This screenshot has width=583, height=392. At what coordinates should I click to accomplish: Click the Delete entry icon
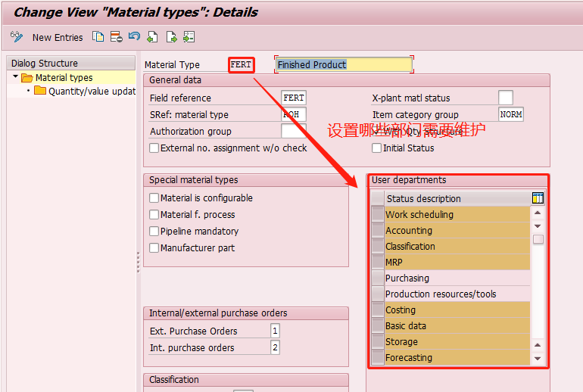coord(117,37)
